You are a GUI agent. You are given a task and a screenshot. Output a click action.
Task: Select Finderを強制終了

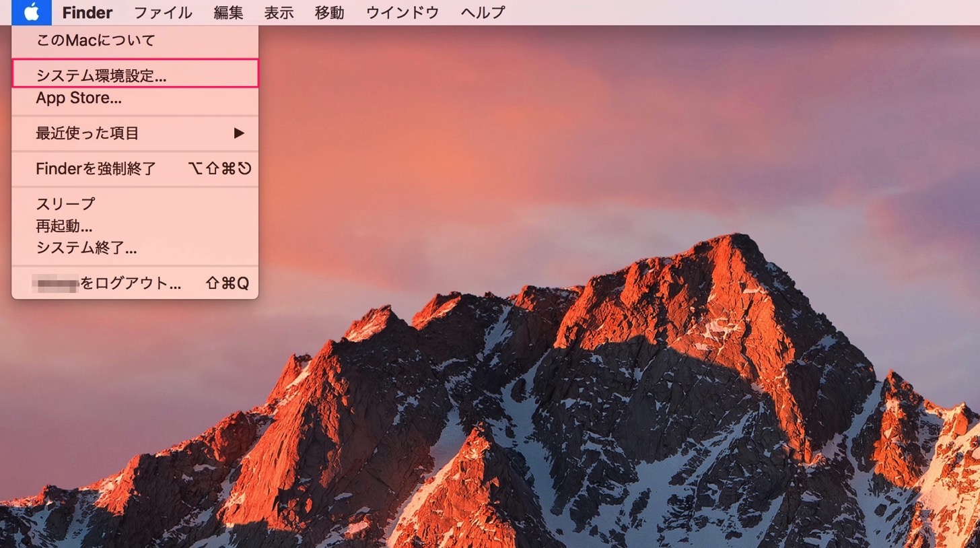point(135,168)
